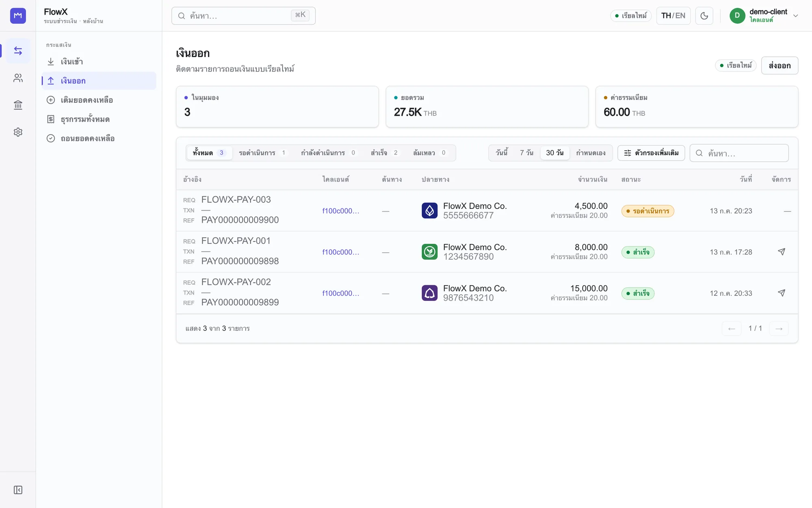The image size is (812, 508).
Task: Open เงินเข้า in sidebar
Action: click(99, 61)
